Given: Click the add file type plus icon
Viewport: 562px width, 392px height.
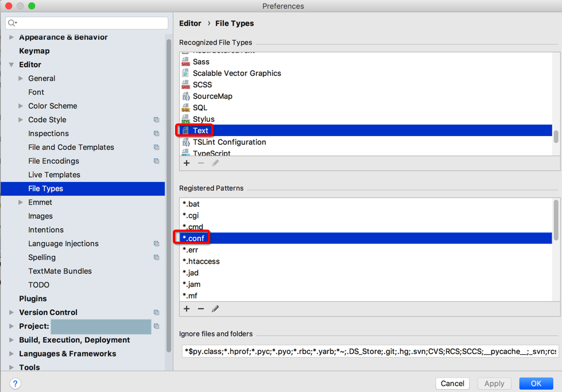Looking at the screenshot, I should tap(187, 163).
